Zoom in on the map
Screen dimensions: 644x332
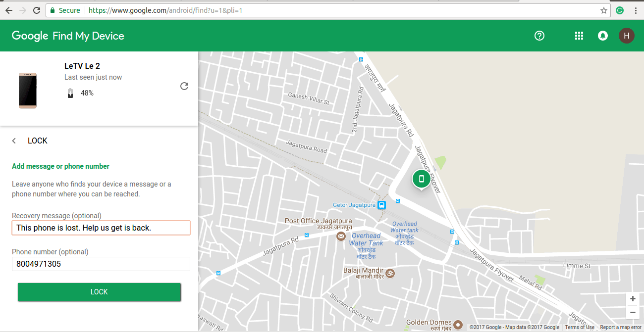pyautogui.click(x=632, y=299)
